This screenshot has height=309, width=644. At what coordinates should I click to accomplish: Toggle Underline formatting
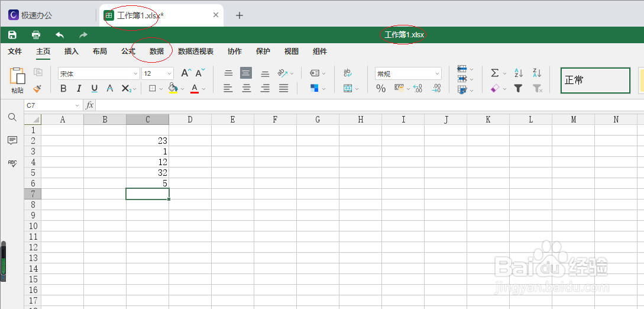pyautogui.click(x=95, y=88)
